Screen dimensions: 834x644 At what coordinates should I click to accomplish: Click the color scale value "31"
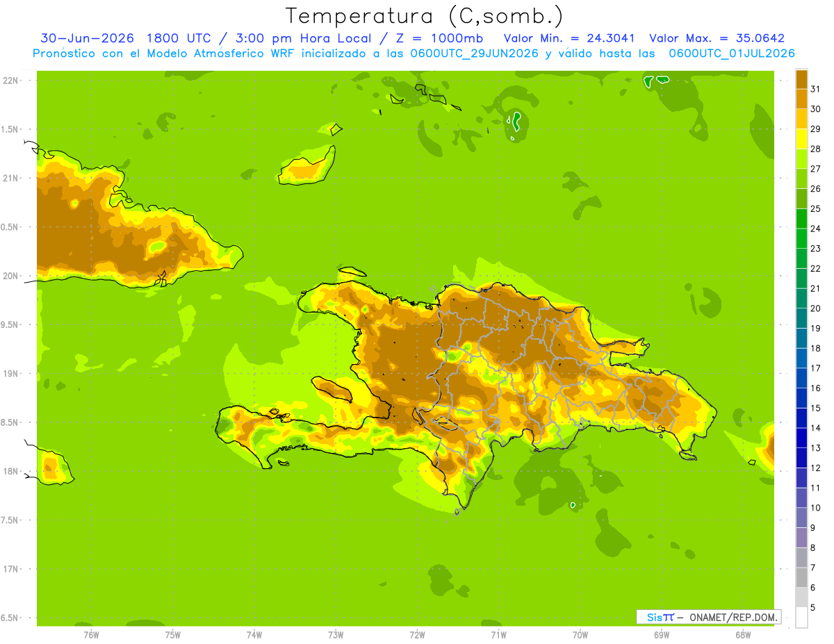coord(816,89)
